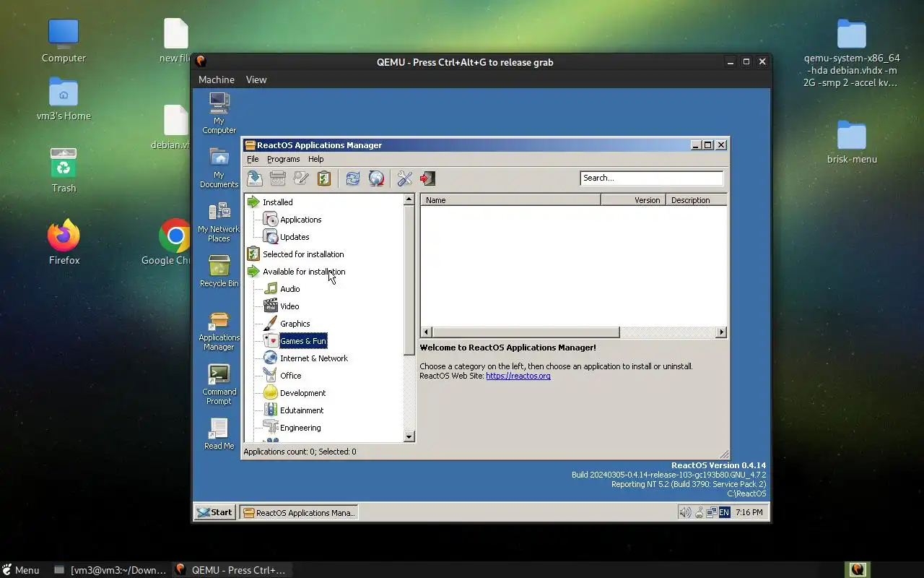Open Settings via wrench-and-screwdriver icon
924x578 pixels.
click(404, 178)
